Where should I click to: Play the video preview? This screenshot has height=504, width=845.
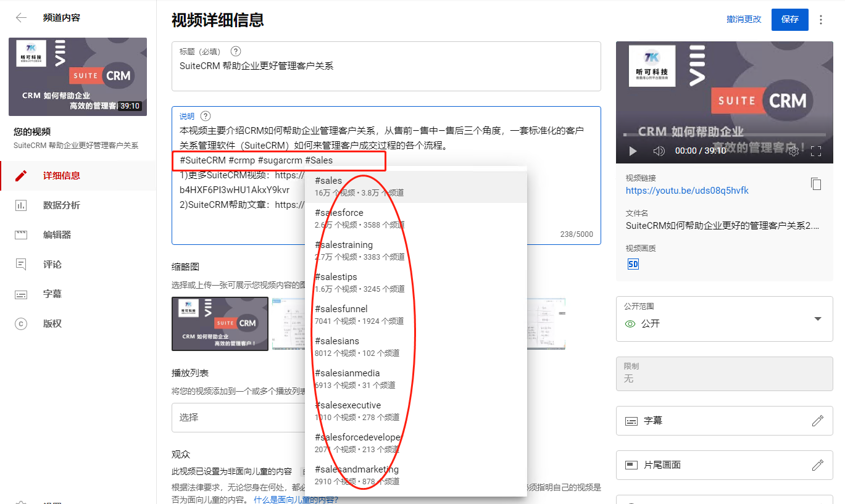(633, 151)
